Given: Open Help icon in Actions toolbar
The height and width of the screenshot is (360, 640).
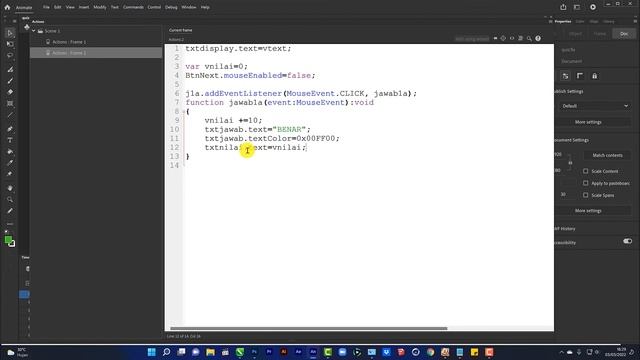Looking at the screenshot, I should coord(538,38).
